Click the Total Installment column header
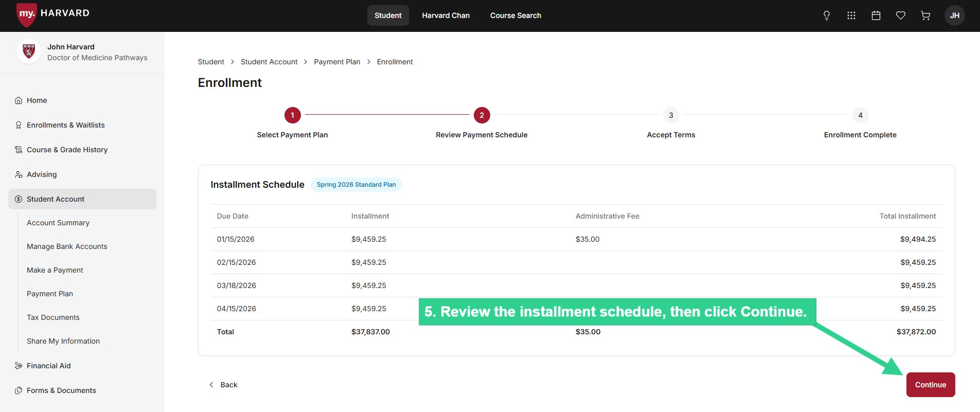980x412 pixels. coord(907,216)
